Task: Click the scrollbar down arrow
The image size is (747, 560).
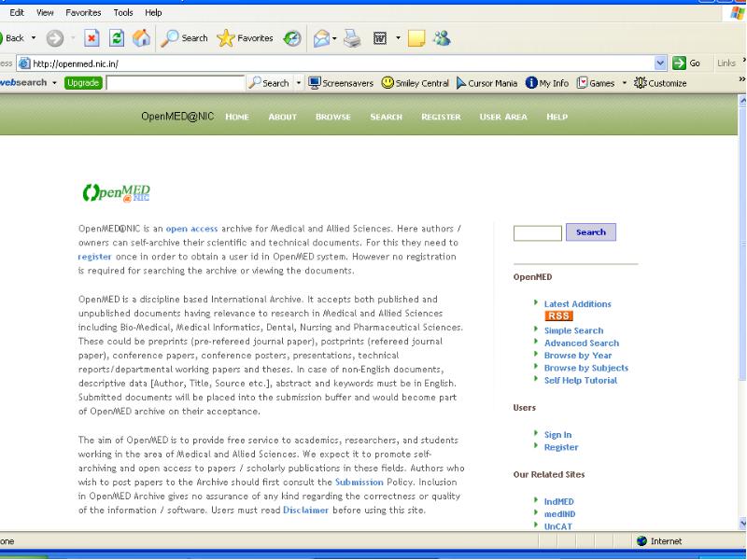Action: click(x=742, y=524)
